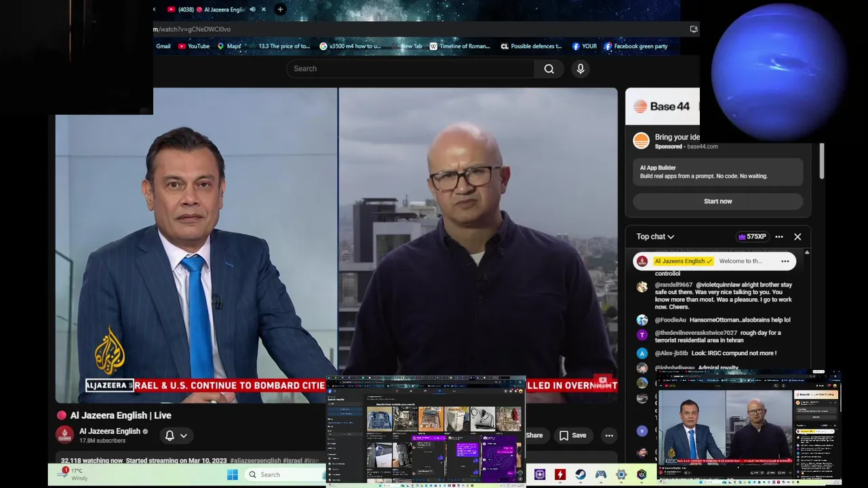Open the 'Timeline of Roman...' Wikipedia bookmark
The height and width of the screenshot is (488, 868).
coord(460,46)
